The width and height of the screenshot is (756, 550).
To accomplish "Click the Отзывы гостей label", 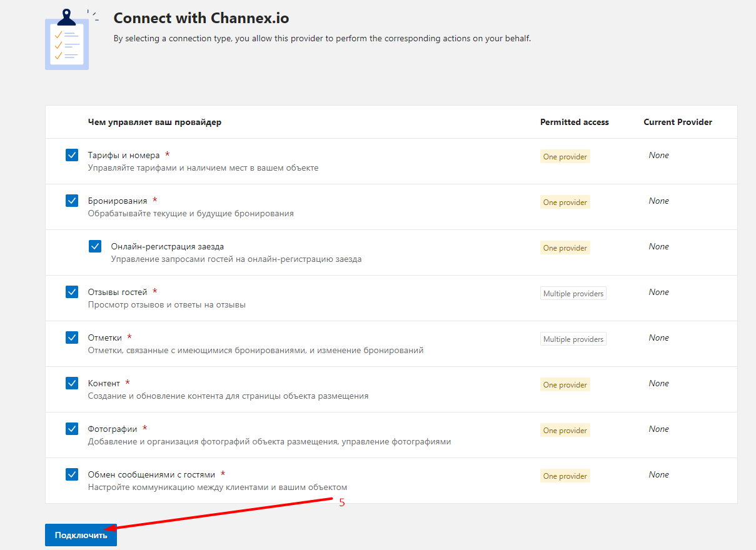I will pos(118,292).
